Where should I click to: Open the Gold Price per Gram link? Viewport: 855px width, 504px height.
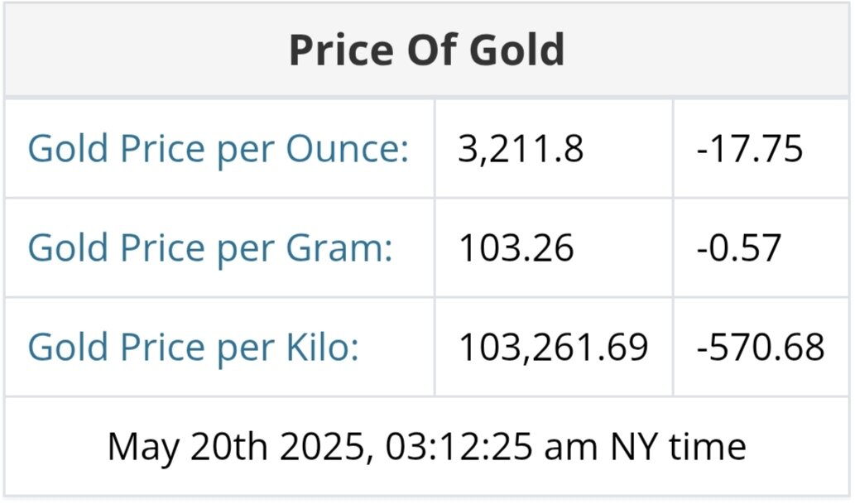pyautogui.click(x=210, y=248)
